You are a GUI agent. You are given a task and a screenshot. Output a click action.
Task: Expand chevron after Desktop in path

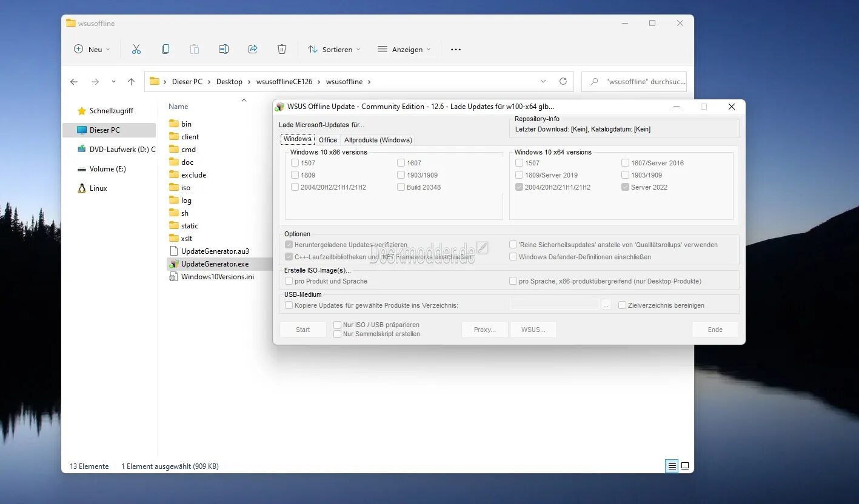tap(249, 82)
